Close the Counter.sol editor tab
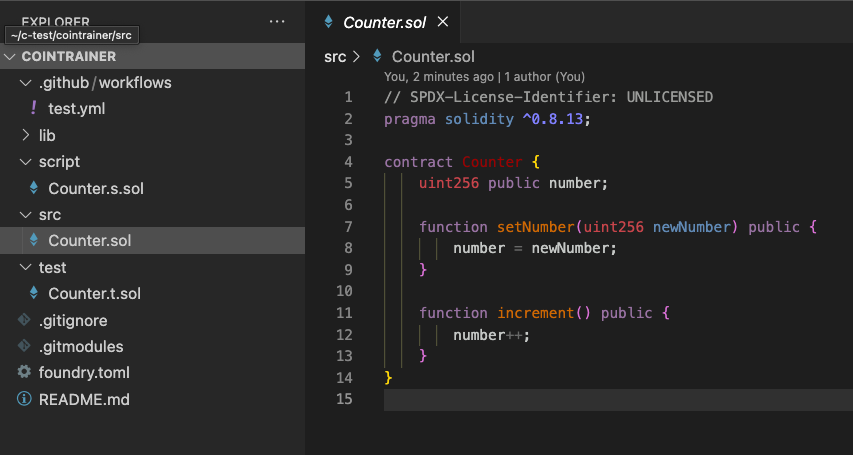Viewport: 853px width, 455px height. click(443, 22)
